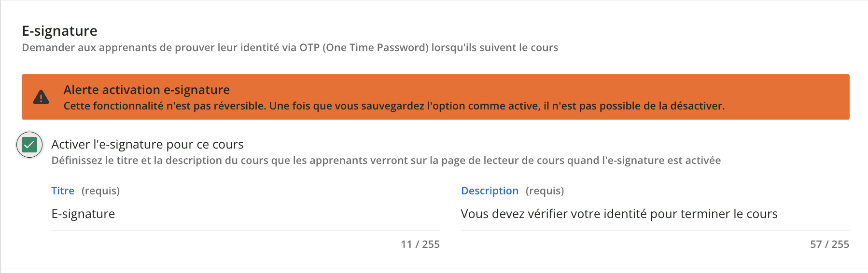Click the blue "Titre" field label
This screenshot has height=273, width=868.
tap(63, 191)
